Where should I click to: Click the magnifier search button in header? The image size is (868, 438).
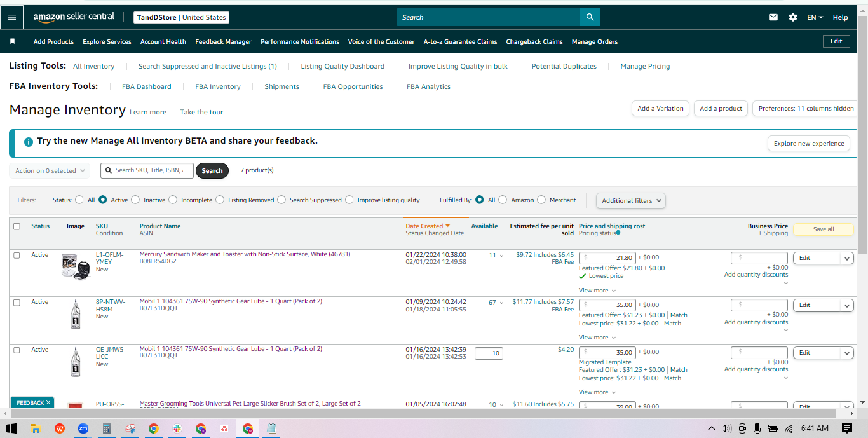coord(590,17)
